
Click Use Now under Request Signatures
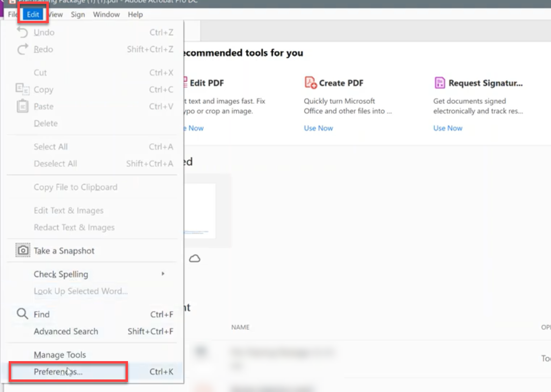tap(448, 128)
